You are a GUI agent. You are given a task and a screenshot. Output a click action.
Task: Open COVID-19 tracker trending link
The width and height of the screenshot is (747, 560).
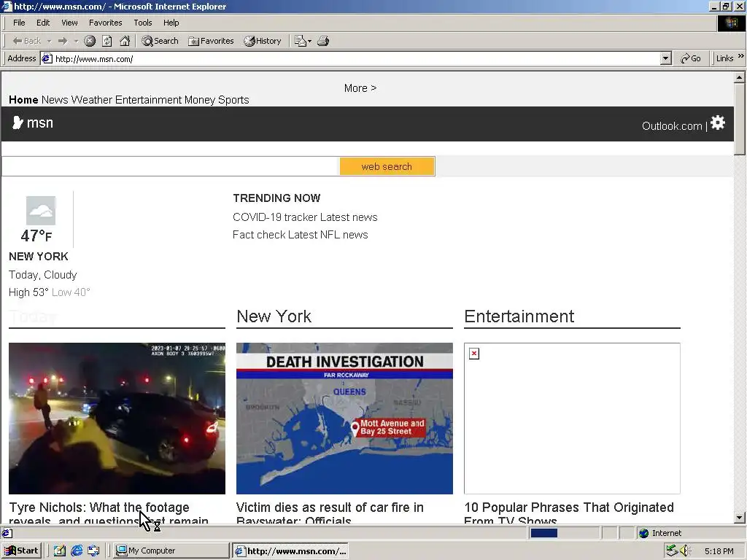point(275,217)
